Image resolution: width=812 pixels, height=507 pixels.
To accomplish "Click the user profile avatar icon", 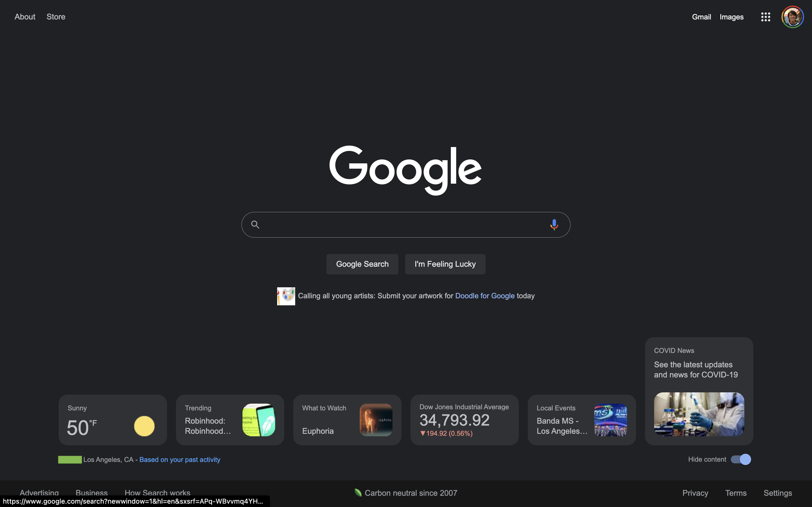I will point(793,16).
